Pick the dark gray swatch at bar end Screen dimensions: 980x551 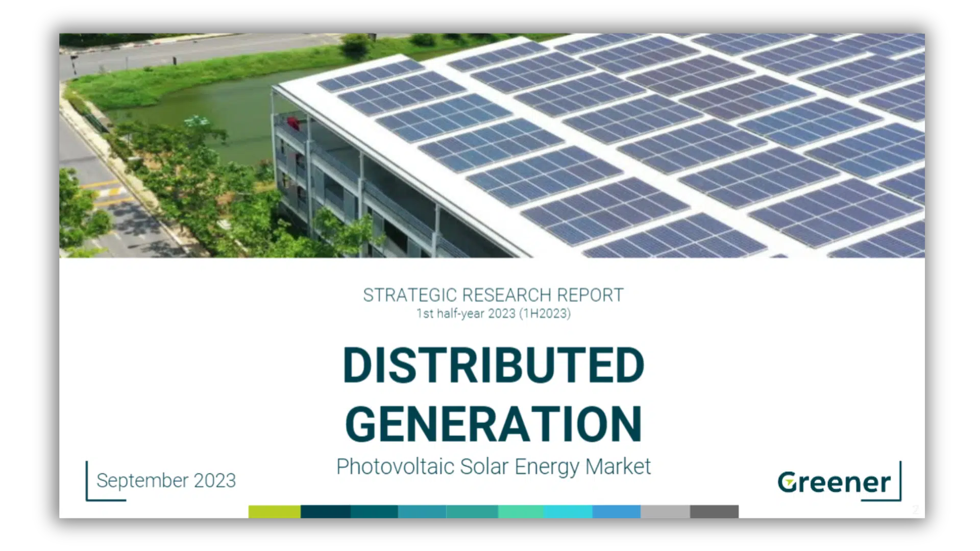coord(715,512)
